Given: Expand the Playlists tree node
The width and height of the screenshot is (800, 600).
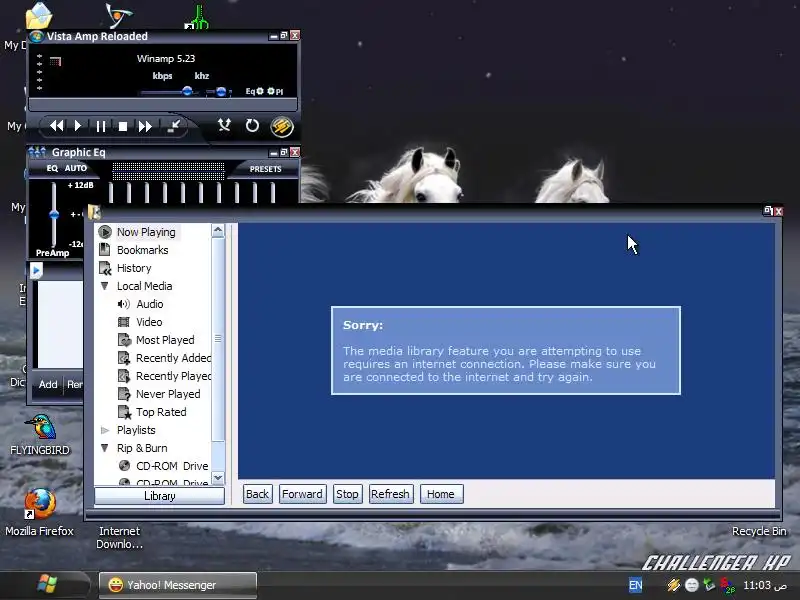Looking at the screenshot, I should (x=105, y=430).
